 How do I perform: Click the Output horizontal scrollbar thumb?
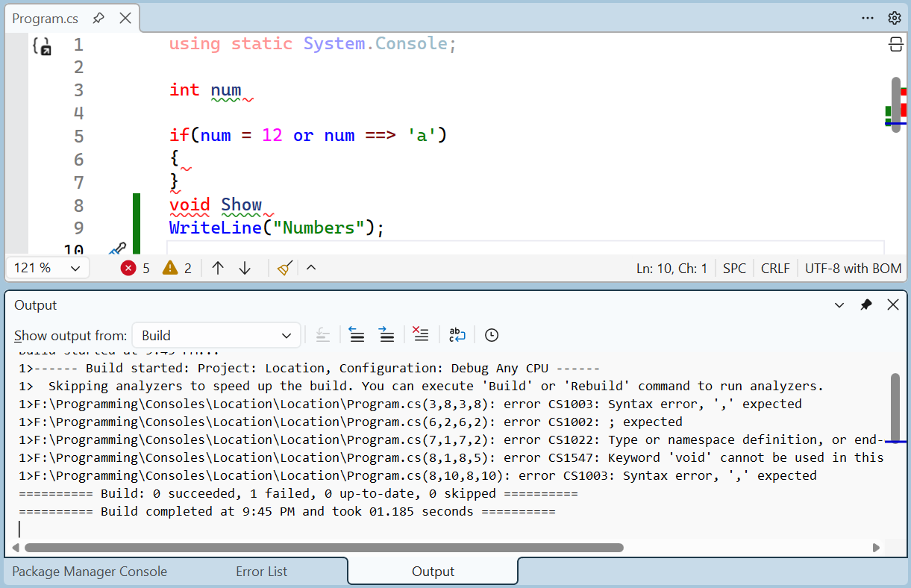click(324, 548)
